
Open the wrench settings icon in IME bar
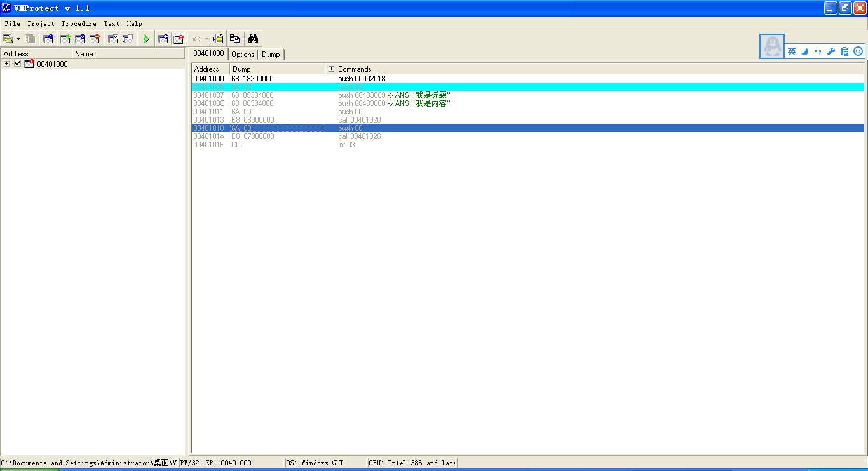coord(831,51)
